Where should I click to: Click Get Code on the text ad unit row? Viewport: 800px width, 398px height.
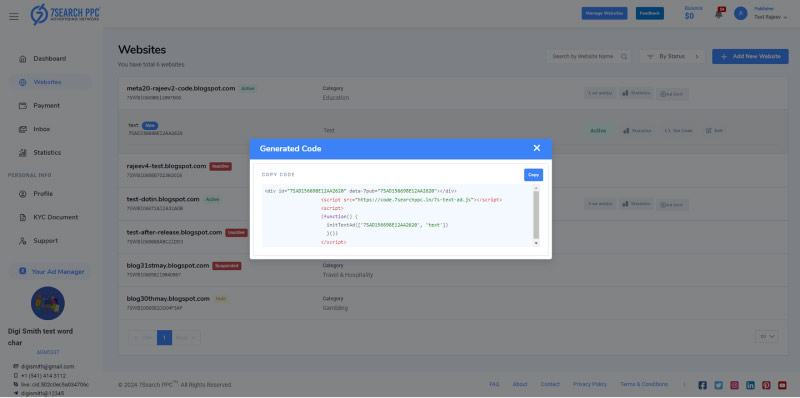[x=679, y=131]
